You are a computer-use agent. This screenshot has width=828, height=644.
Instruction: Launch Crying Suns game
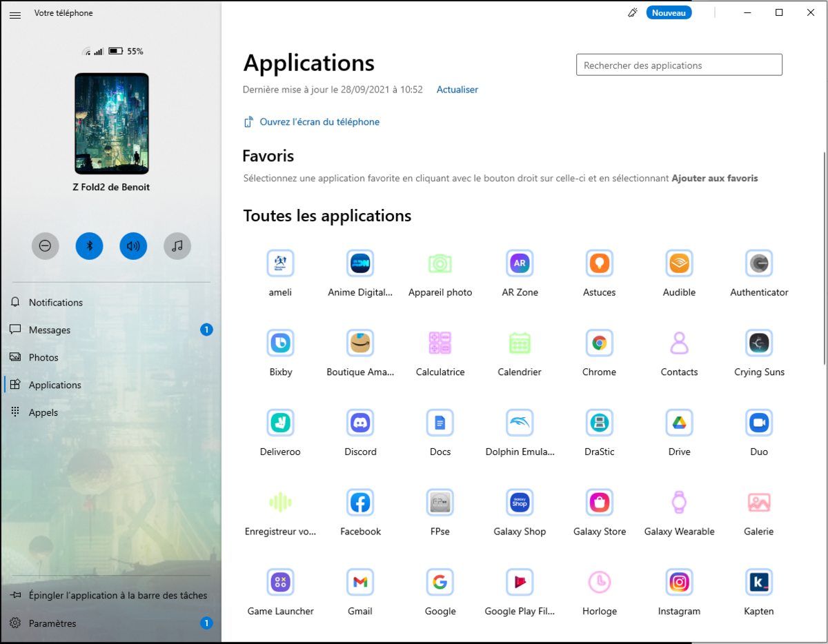point(759,343)
